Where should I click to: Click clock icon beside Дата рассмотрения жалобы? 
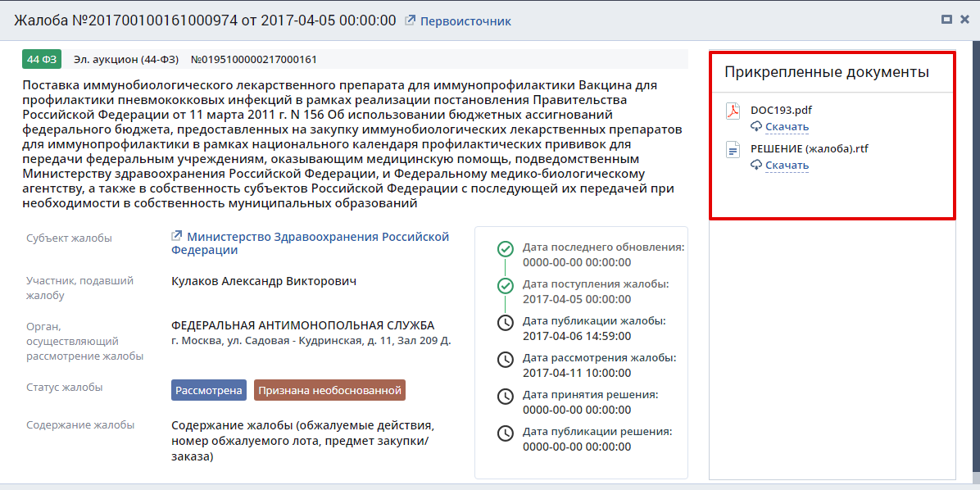click(505, 360)
